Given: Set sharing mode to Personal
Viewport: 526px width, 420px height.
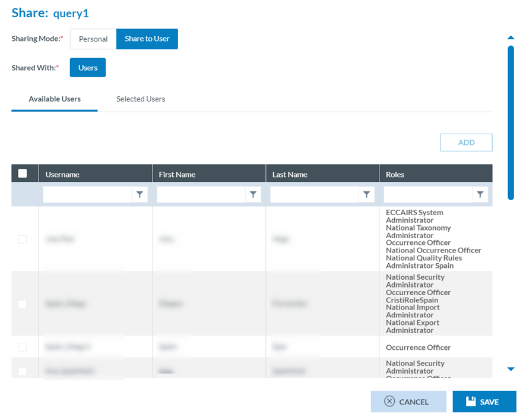Looking at the screenshot, I should click(x=93, y=39).
